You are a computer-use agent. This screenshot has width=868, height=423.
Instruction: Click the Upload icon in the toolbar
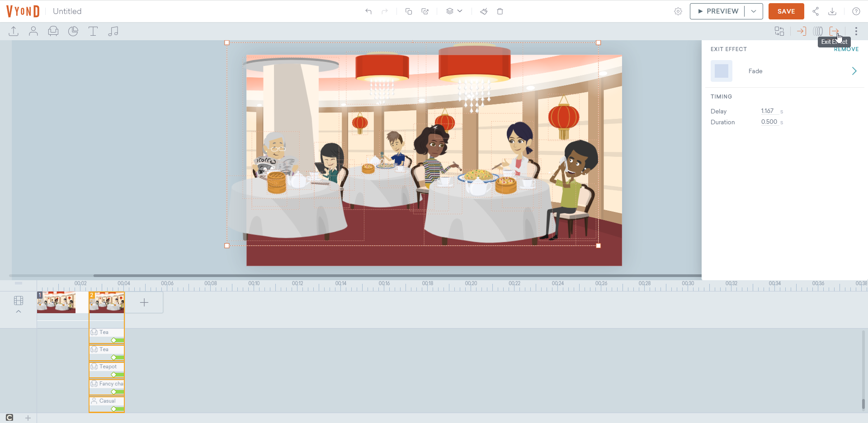click(x=14, y=31)
